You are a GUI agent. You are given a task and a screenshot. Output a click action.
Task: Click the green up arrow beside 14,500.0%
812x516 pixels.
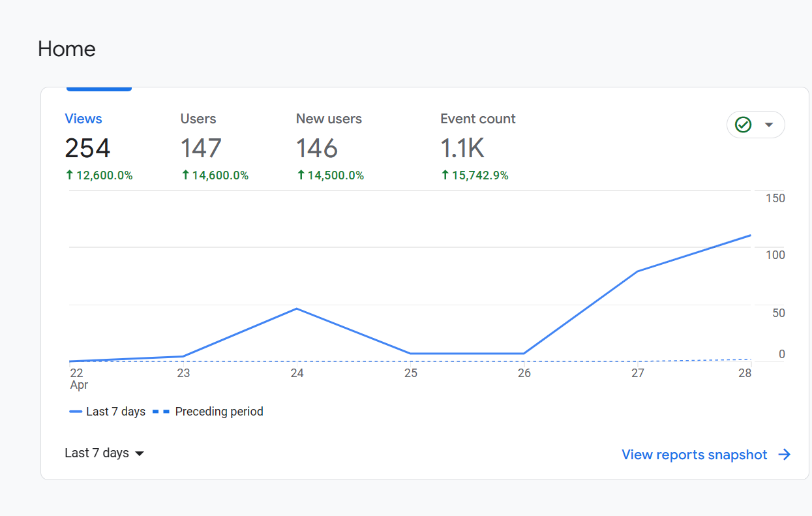point(301,175)
